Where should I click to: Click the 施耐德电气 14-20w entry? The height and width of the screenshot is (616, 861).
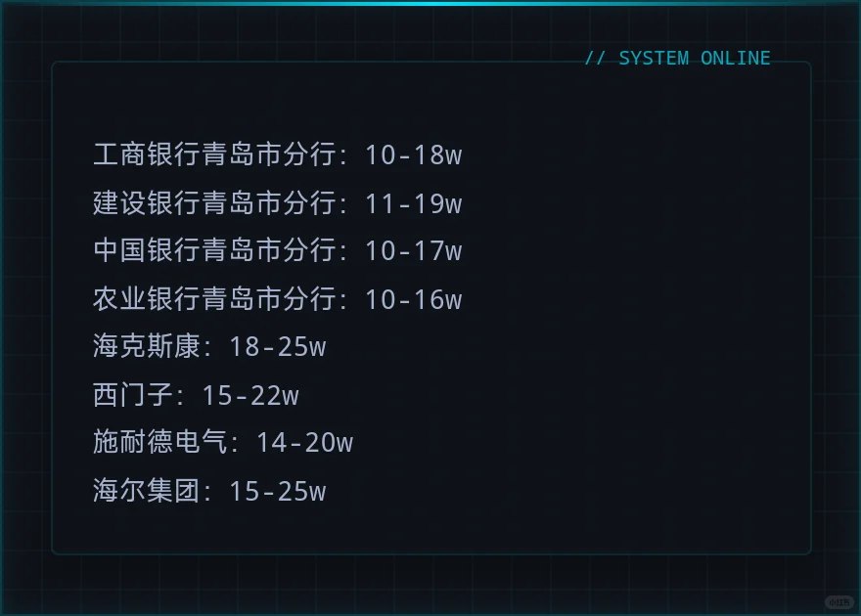pyautogui.click(x=223, y=443)
